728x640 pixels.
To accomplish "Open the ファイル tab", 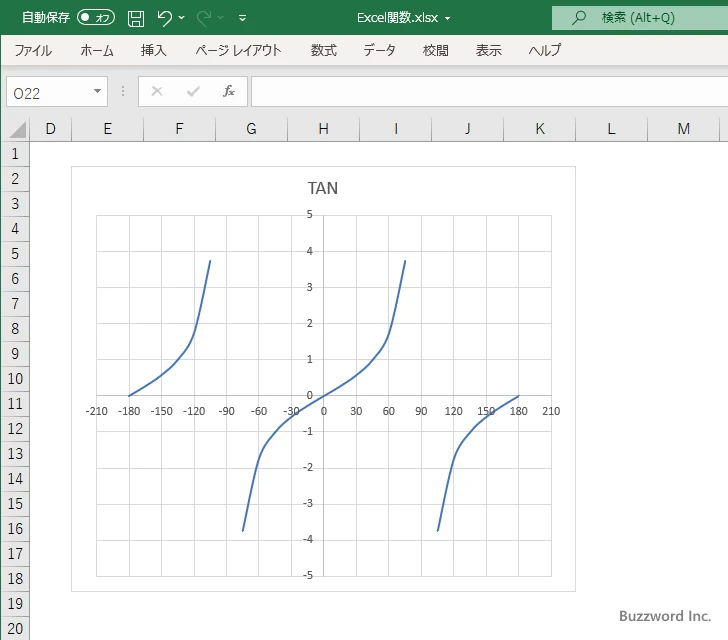I will coord(32,50).
